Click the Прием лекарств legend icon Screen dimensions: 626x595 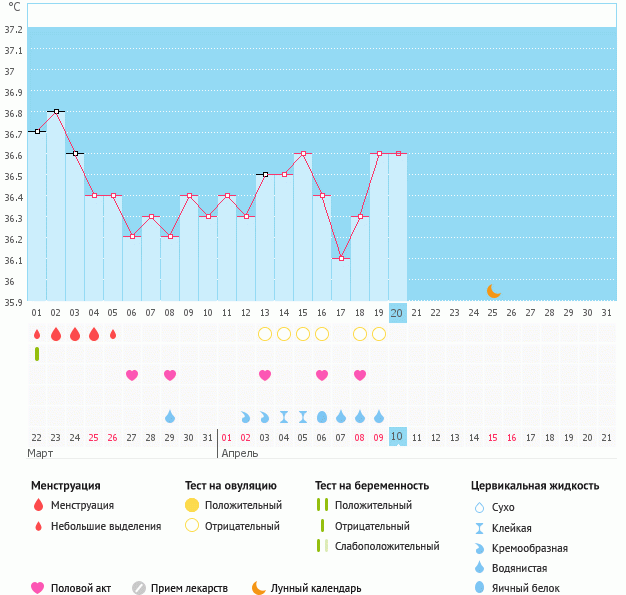pos(139,588)
